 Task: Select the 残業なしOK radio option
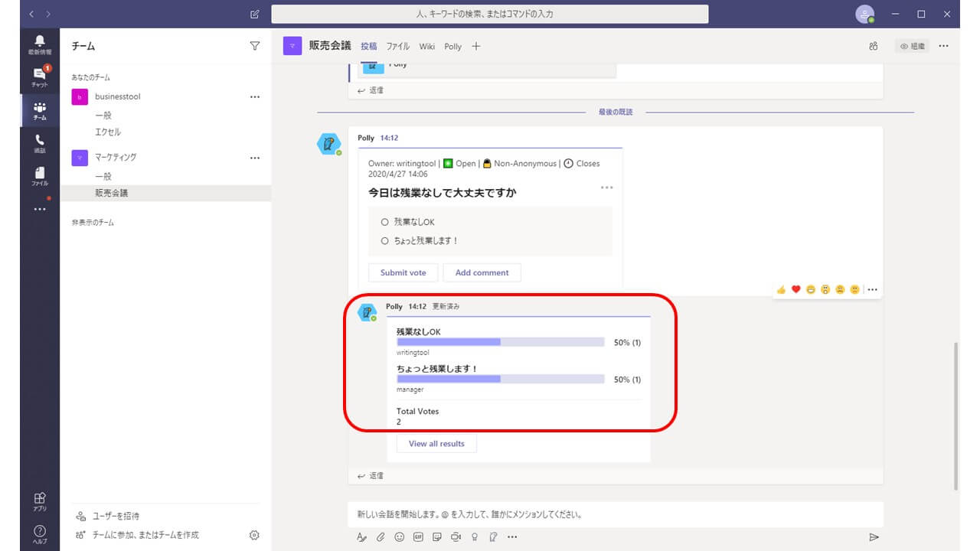pyautogui.click(x=384, y=222)
